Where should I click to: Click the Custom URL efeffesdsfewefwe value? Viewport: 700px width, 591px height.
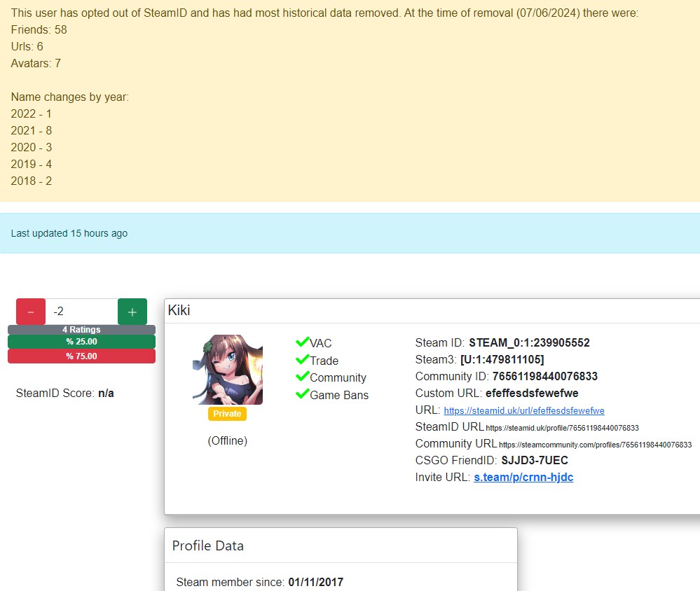[x=532, y=393]
